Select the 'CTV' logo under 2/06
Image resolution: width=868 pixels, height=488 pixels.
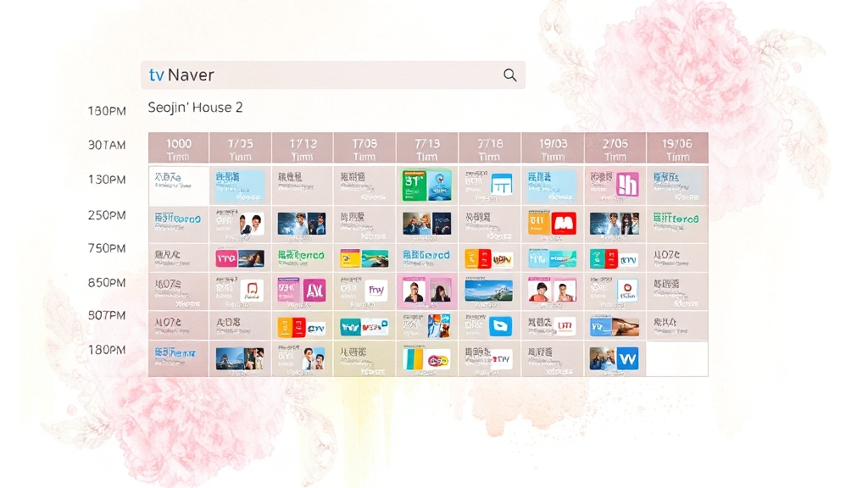coord(628,259)
